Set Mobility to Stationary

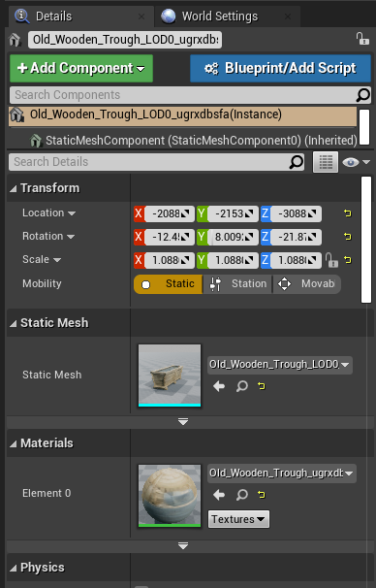[237, 284]
